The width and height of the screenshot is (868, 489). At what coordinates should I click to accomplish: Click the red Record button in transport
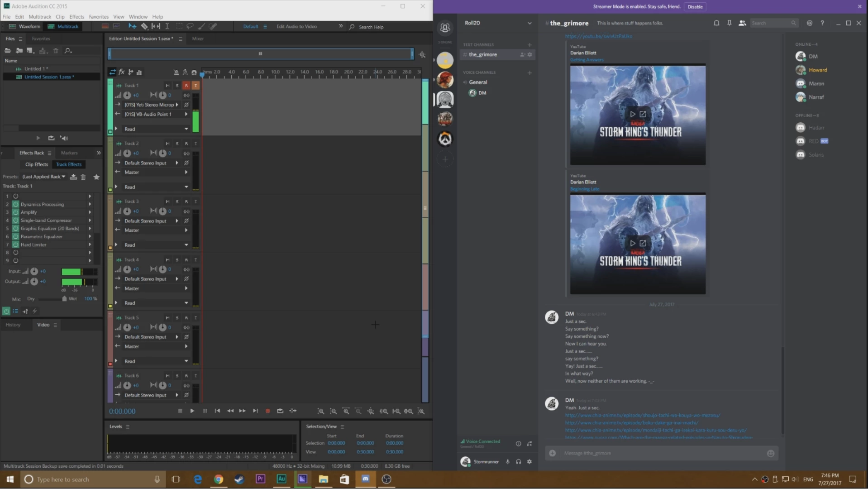[267, 411]
